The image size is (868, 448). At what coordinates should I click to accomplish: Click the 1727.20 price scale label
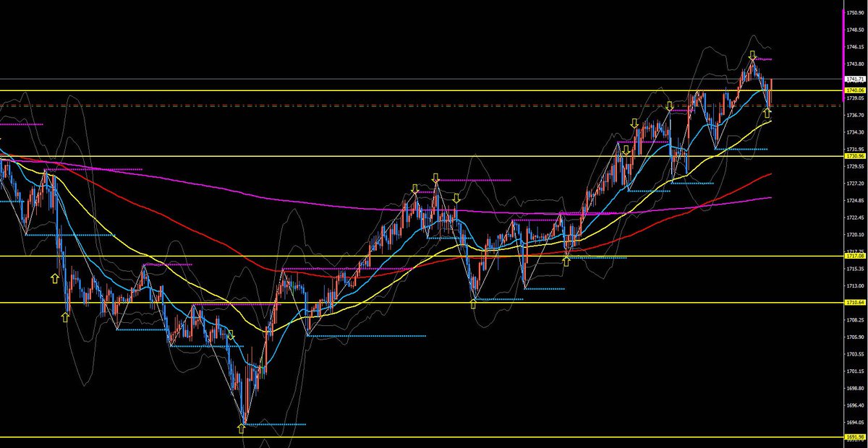point(856,184)
